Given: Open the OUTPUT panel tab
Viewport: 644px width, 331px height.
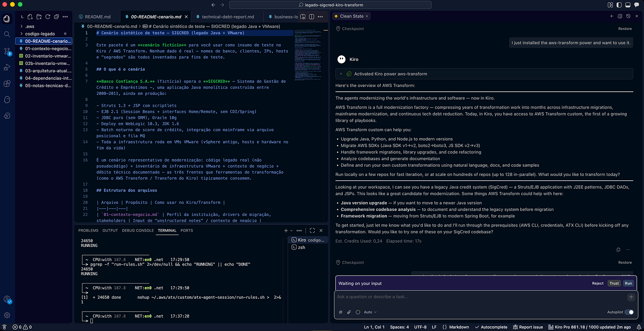Looking at the screenshot, I should tap(110, 230).
